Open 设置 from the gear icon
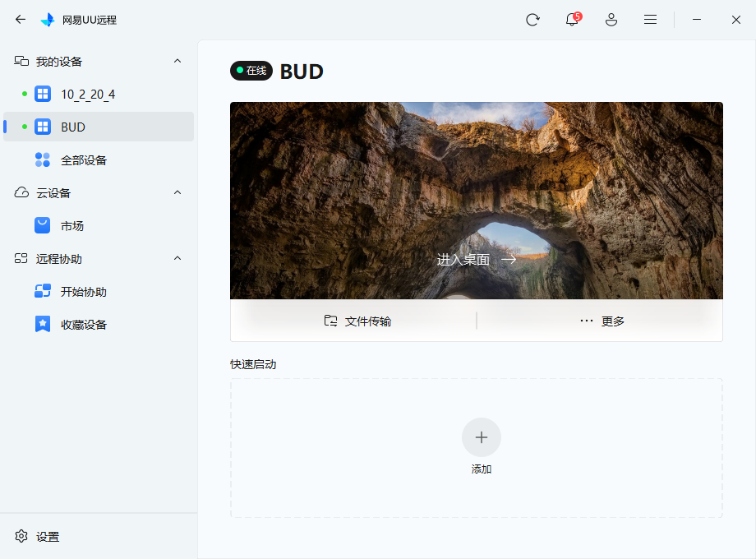Viewport: 756px width, 559px height. 21,537
